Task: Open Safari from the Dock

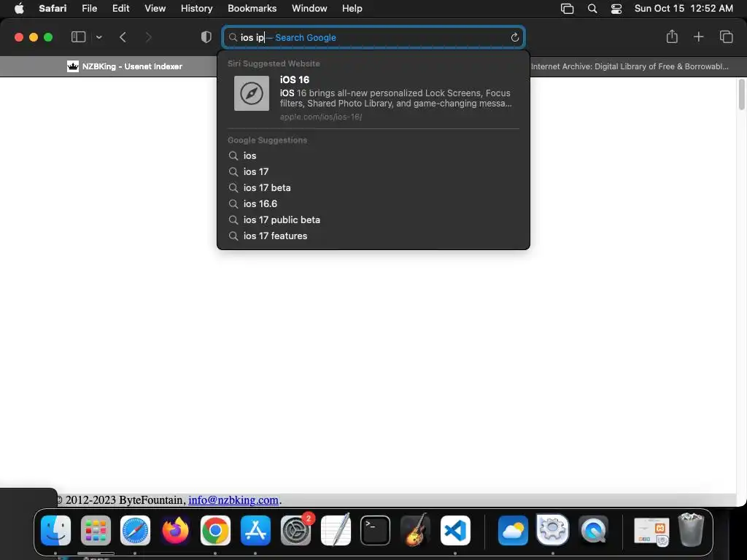Action: (x=135, y=530)
